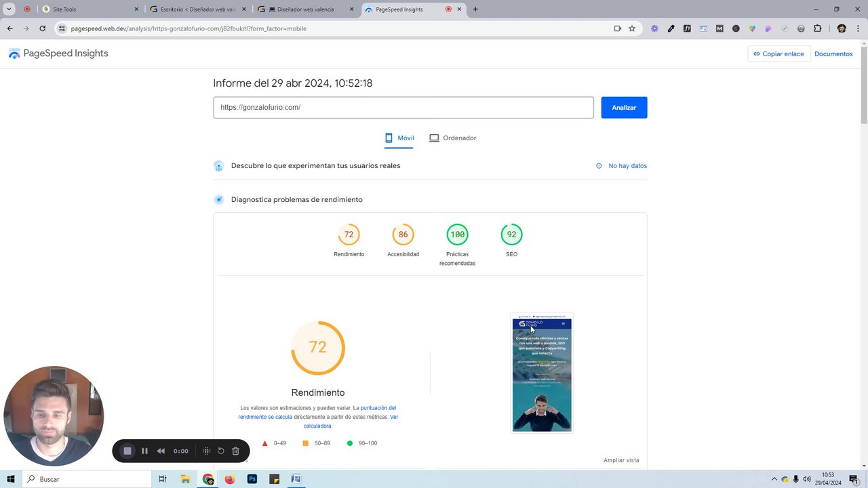Click the microphone icon in the system tray

coord(795,479)
